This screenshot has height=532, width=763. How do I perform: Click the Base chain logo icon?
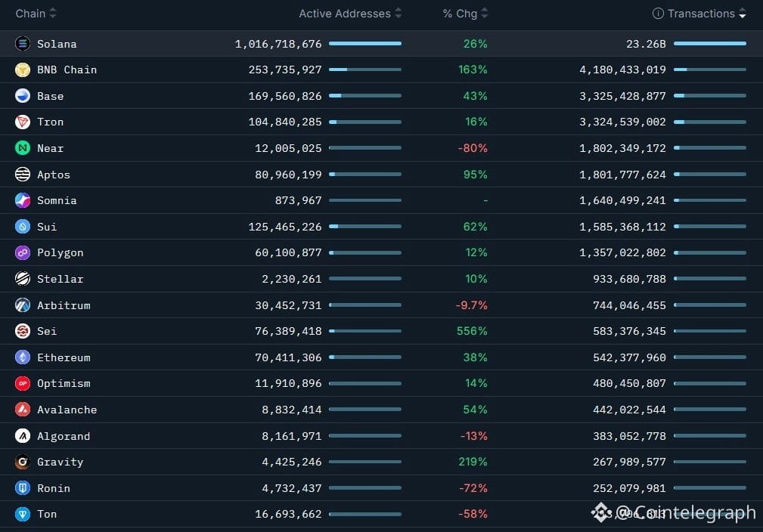coord(23,96)
